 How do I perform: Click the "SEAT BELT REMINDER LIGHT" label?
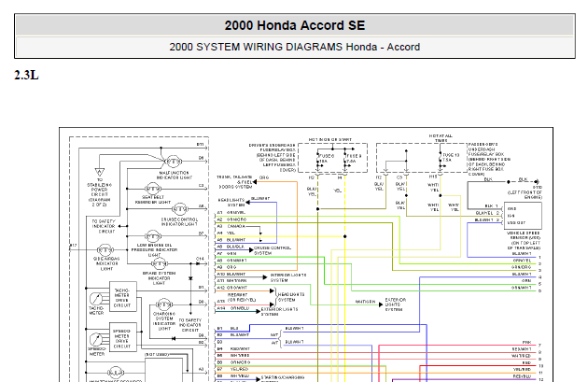pos(153,200)
